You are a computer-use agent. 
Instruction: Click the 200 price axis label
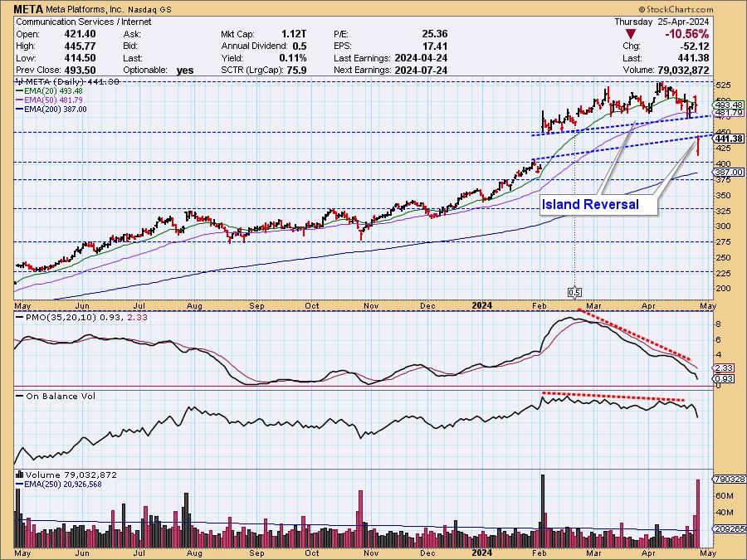723,288
